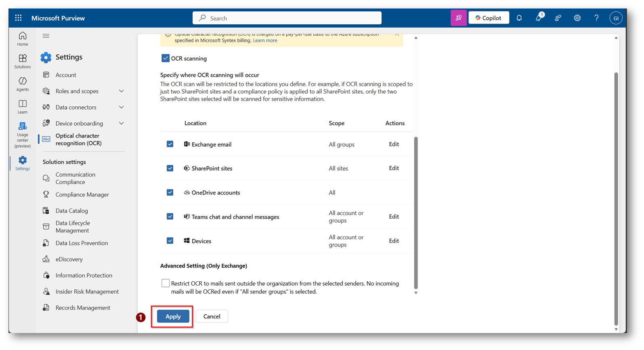The width and height of the screenshot is (644, 350).
Task: Click the Apply button
Action: [x=173, y=316]
